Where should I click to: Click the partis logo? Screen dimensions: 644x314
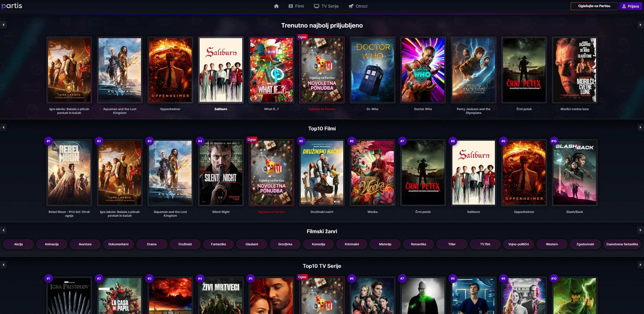click(12, 6)
